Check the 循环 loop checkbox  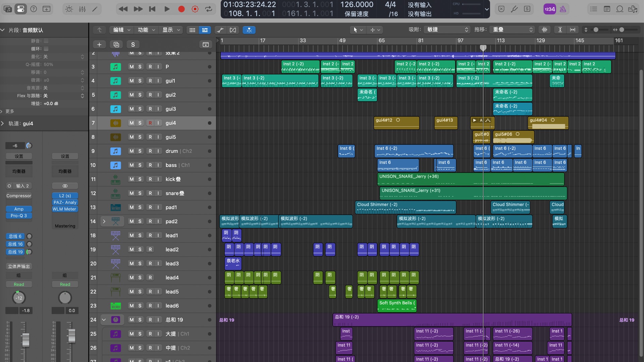[46, 49]
